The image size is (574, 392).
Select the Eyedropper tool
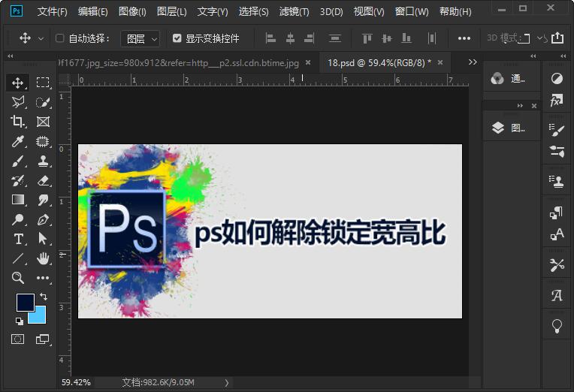(17, 141)
